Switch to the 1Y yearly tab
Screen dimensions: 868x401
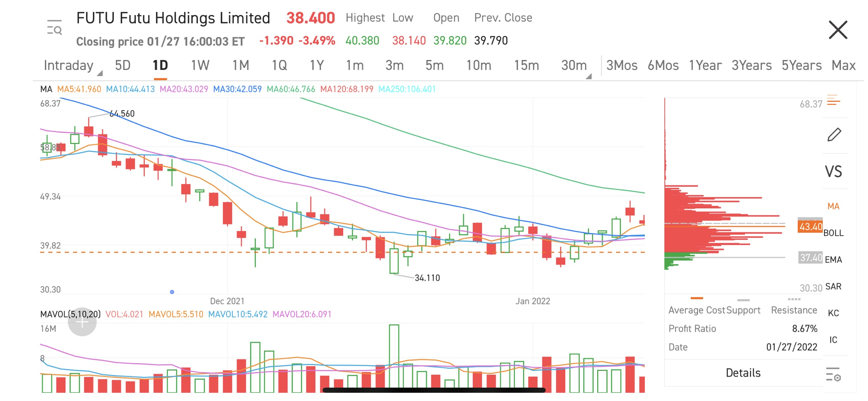pos(317,65)
